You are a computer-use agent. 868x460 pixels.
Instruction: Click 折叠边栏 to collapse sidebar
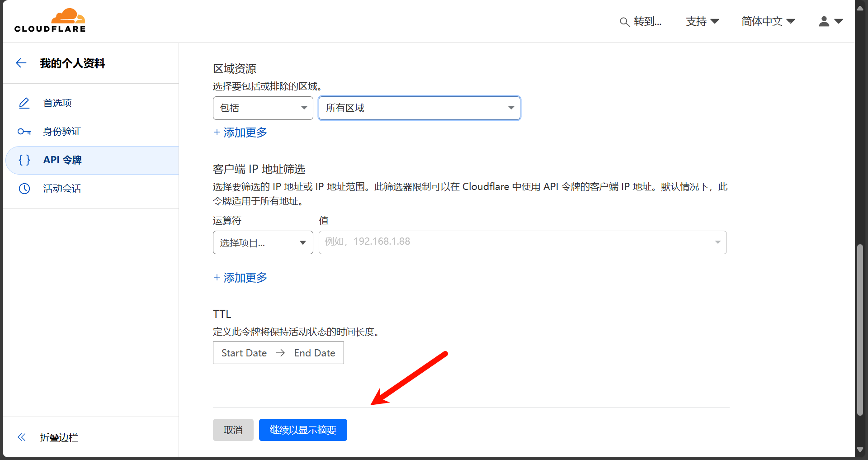(59, 437)
